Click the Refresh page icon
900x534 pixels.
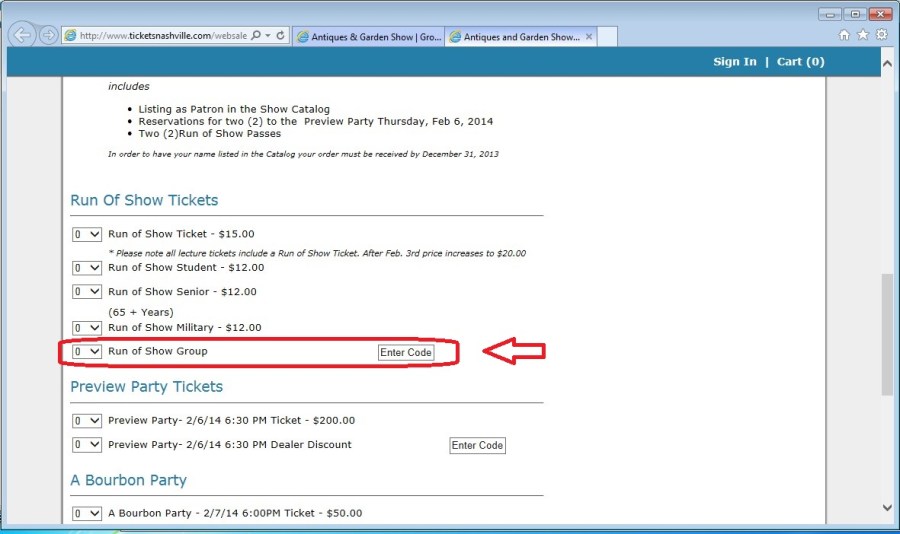(x=280, y=35)
